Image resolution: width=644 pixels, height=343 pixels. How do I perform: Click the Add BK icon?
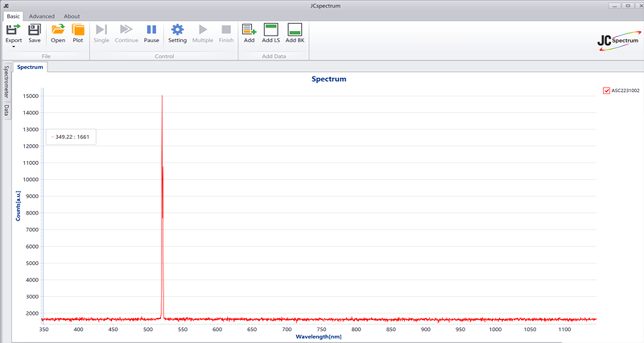(x=295, y=30)
